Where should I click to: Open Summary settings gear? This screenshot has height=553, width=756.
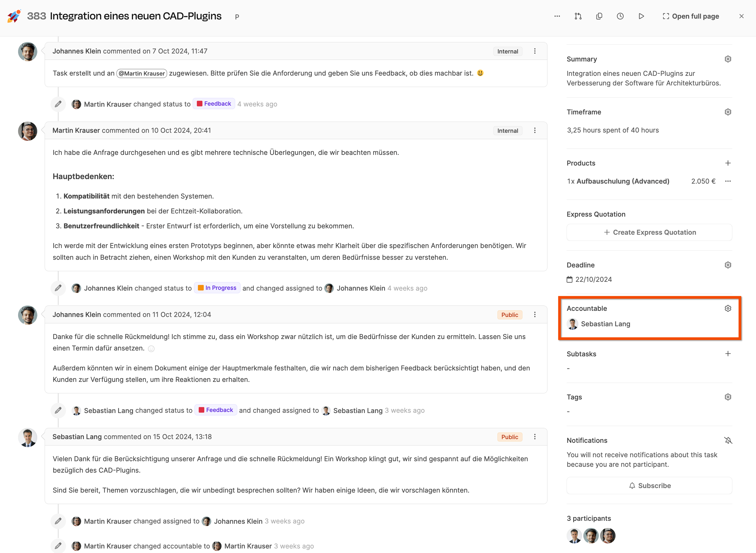[x=728, y=59]
